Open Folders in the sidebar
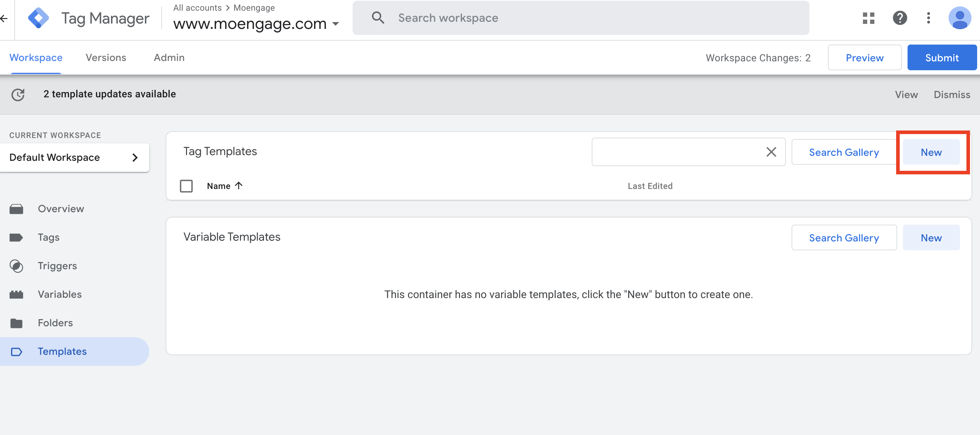The height and width of the screenshot is (435, 980). (x=55, y=323)
